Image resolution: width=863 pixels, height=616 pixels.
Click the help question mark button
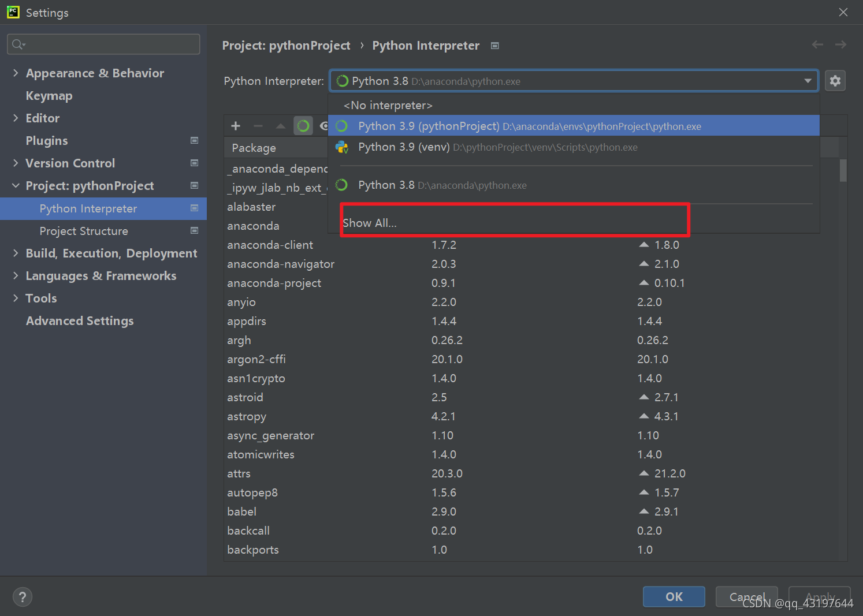click(23, 597)
